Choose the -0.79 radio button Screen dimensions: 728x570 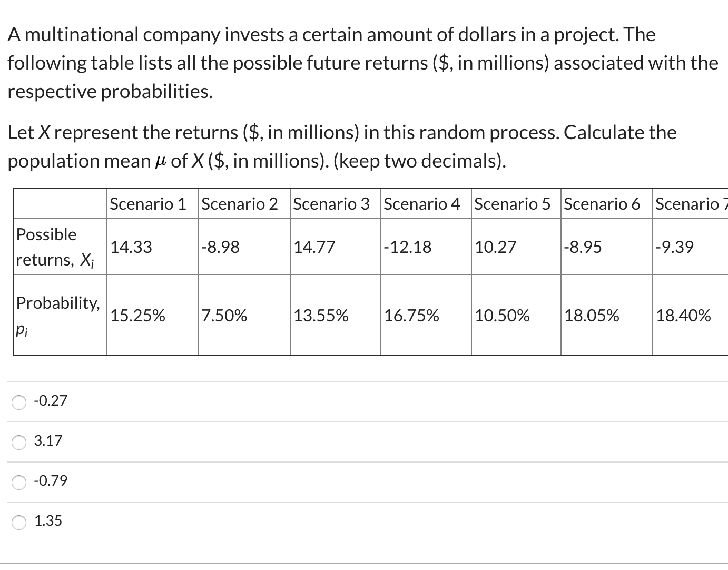[19, 482]
